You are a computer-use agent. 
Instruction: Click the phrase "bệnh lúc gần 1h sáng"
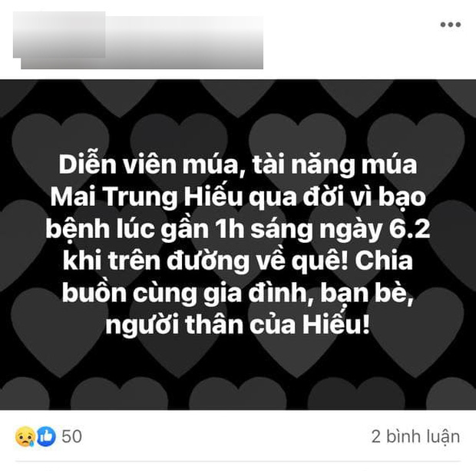179,230
